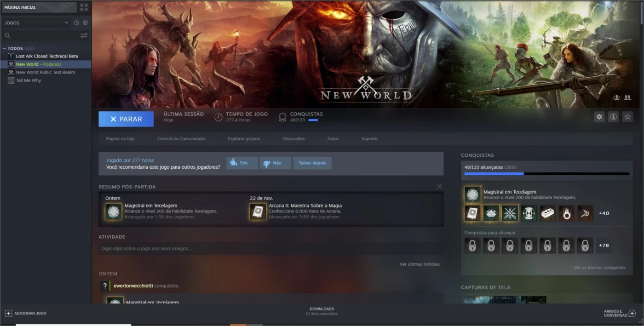Image resolution: width=644 pixels, height=326 pixels.
Task: Click the small Conquistas header progress bar
Action: pyautogui.click(x=313, y=120)
